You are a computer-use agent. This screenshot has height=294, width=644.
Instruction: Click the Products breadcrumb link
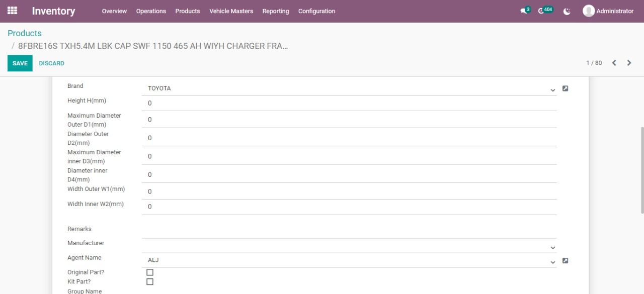pyautogui.click(x=25, y=33)
